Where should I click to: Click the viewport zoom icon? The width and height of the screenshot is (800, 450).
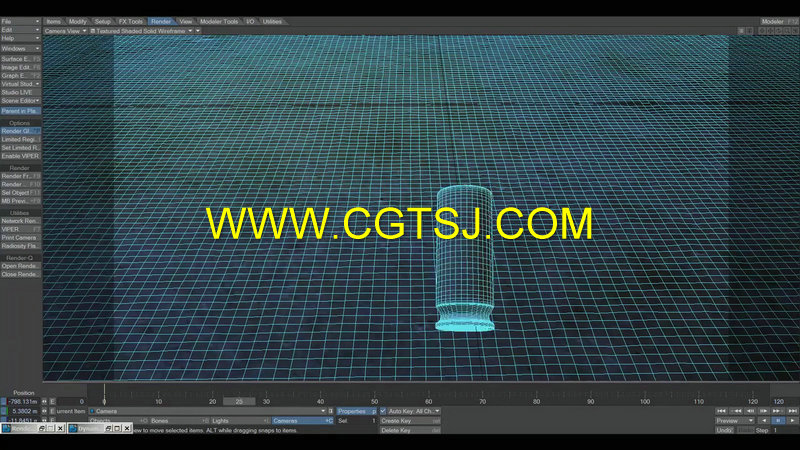click(787, 31)
